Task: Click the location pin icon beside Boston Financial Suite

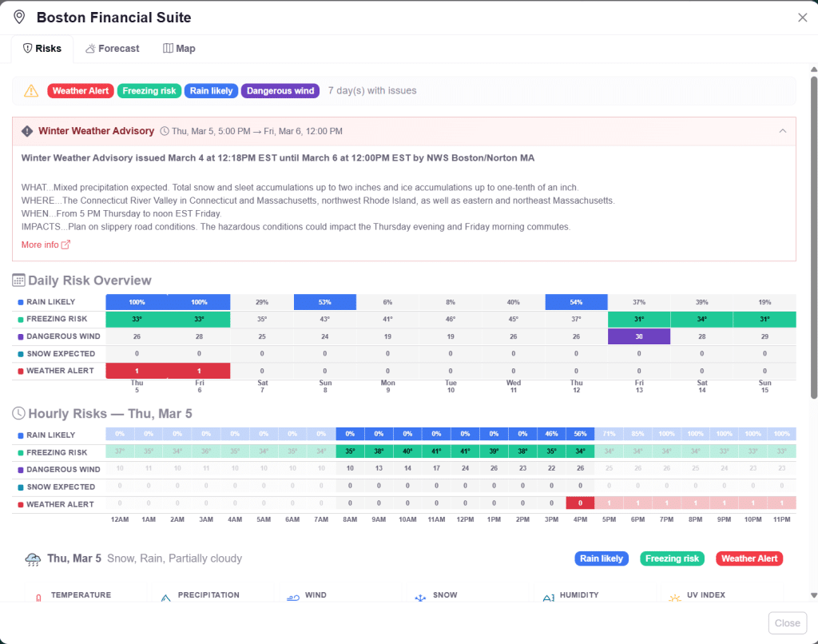Action: coord(19,17)
